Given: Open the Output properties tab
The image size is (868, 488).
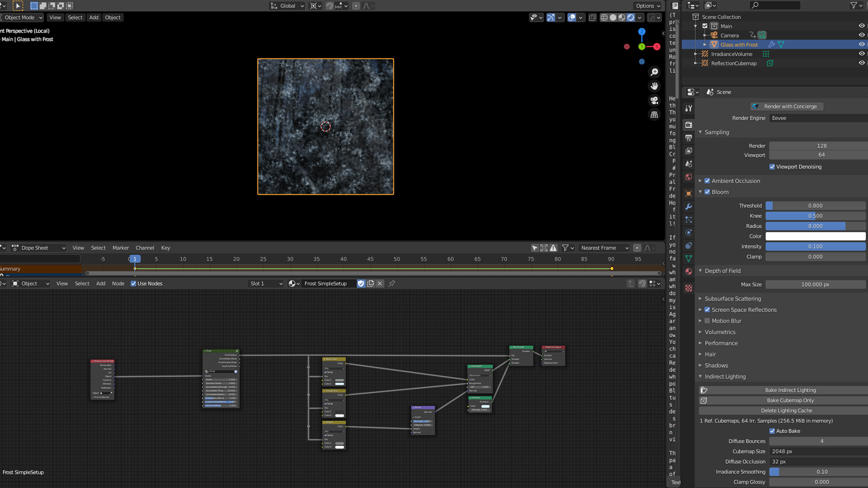Looking at the screenshot, I should (689, 138).
